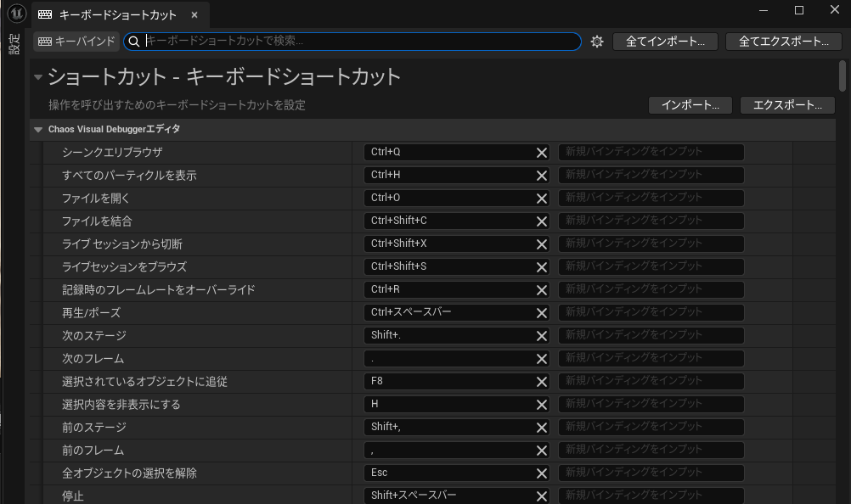Select the 次のステージ row label
The image size is (851, 504).
[94, 336]
